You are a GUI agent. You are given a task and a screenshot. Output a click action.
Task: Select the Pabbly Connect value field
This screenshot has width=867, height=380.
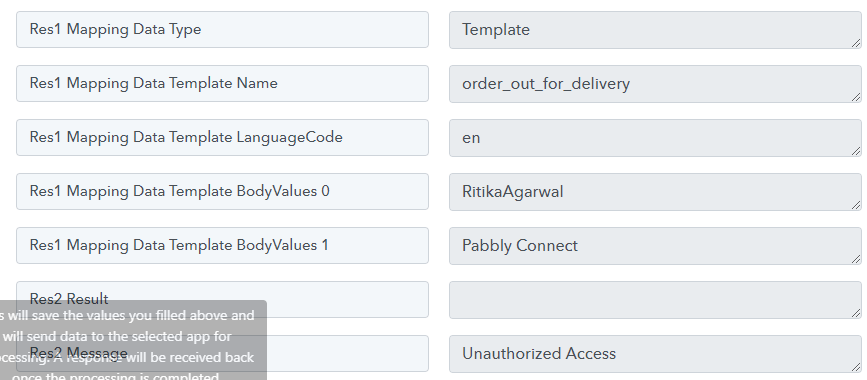coord(655,246)
